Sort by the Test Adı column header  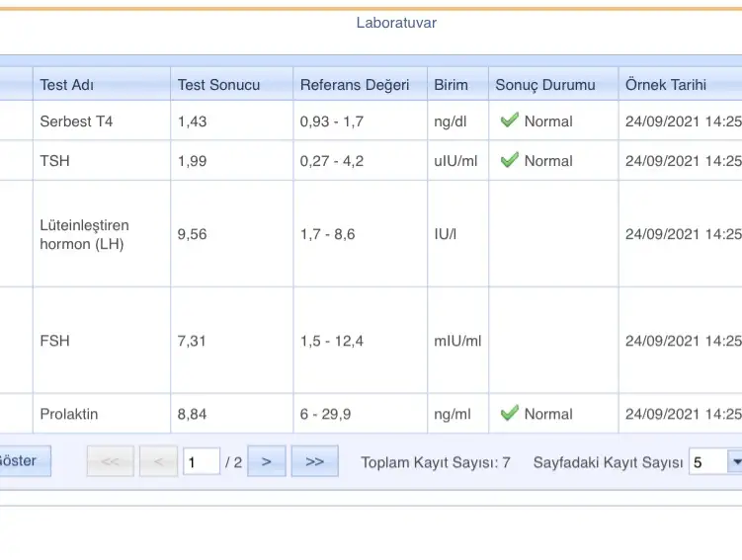coord(67,85)
